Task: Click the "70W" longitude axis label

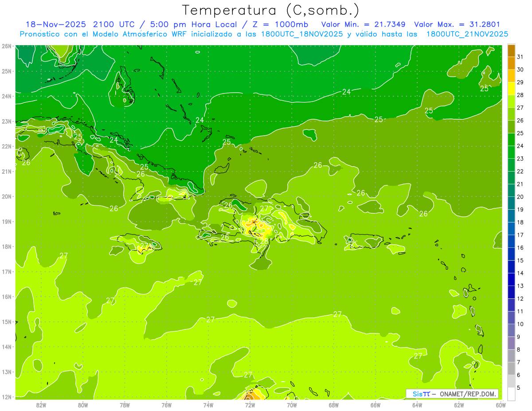Action: [x=292, y=404]
